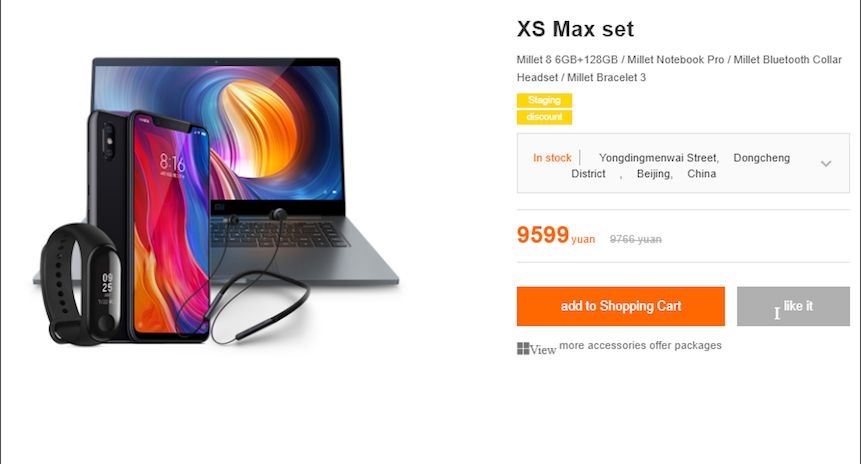Click the grid icon beside View
861x464 pixels.
tap(523, 348)
